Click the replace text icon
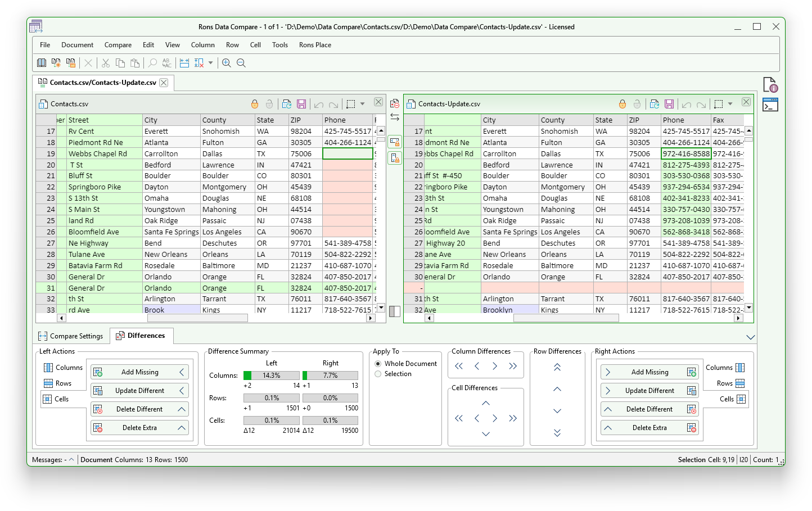 [x=167, y=63]
